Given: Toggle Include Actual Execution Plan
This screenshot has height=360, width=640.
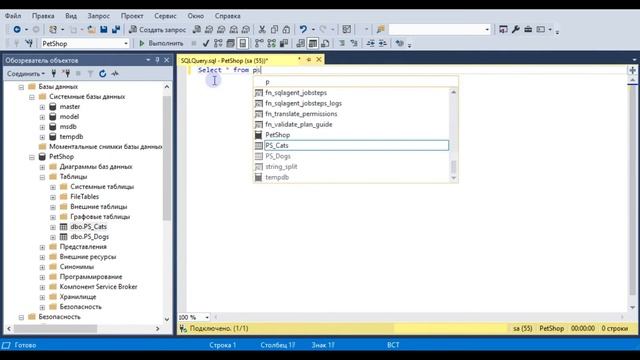Looking at the screenshot, I should 259,43.
